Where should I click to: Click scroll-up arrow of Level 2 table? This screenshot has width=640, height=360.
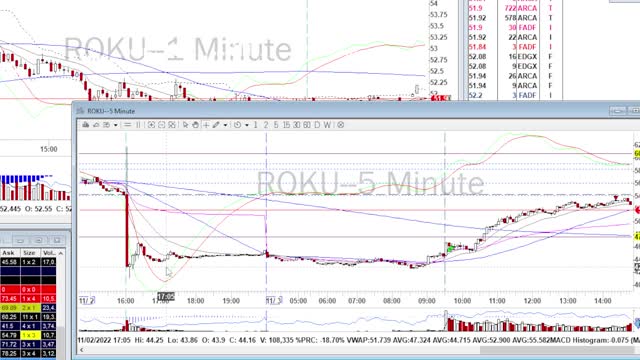pos(61,253)
